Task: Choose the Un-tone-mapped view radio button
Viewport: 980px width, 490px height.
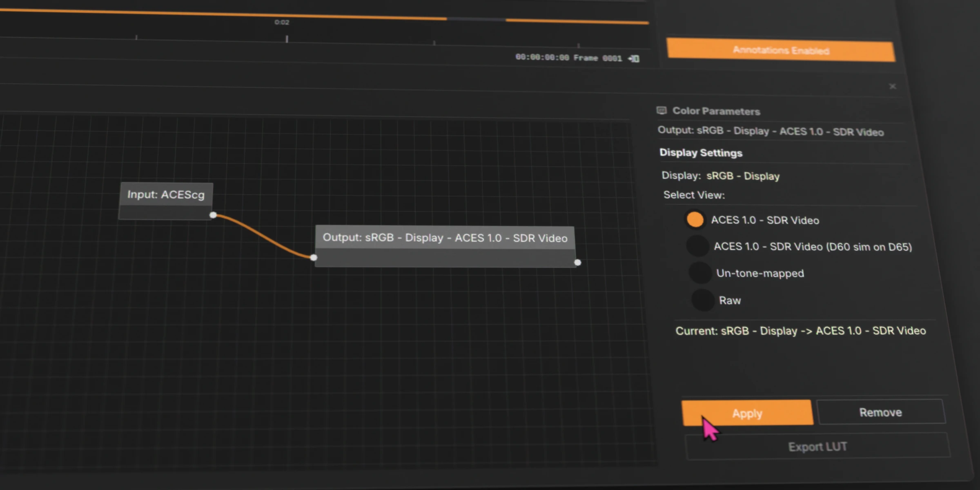Action: 700,273
